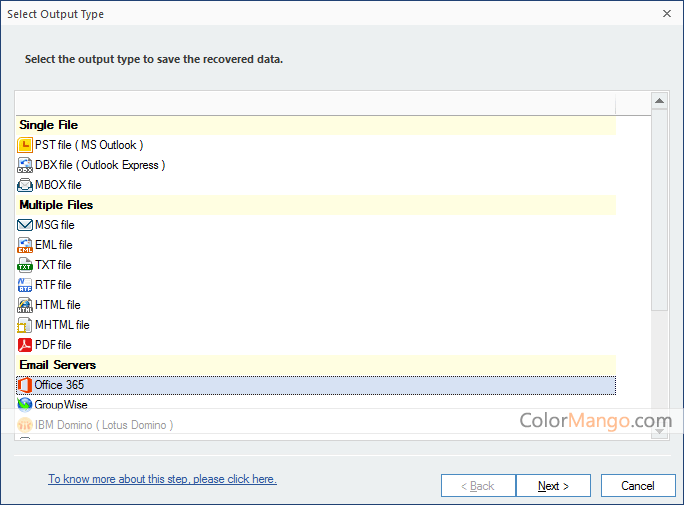Click the RTF file icon
Image resolution: width=684 pixels, height=505 pixels.
(26, 285)
